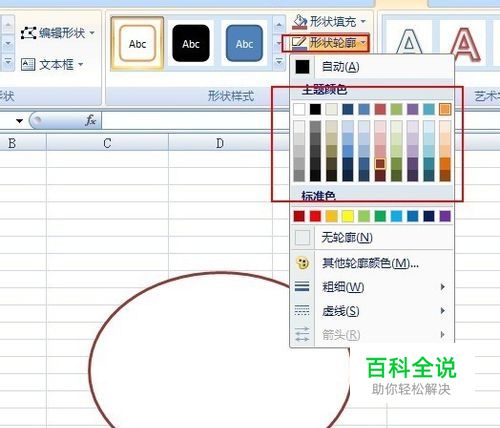This screenshot has height=428, width=500.
Task: Select the standard purple color
Action: coord(445,216)
